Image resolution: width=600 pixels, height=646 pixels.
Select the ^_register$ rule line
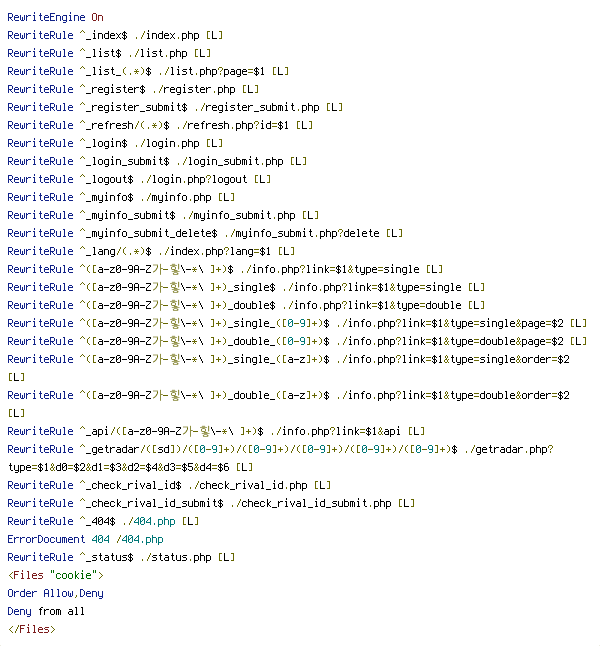point(133,89)
